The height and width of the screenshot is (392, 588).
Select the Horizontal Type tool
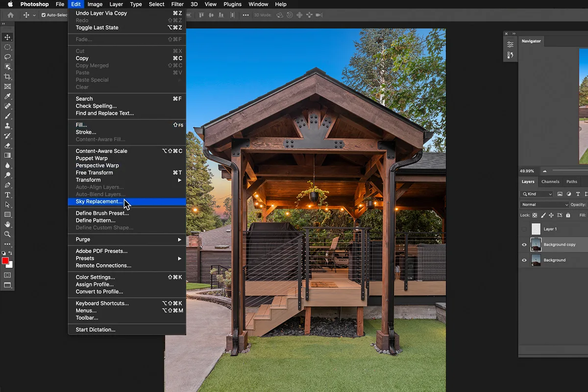pyautogui.click(x=7, y=195)
